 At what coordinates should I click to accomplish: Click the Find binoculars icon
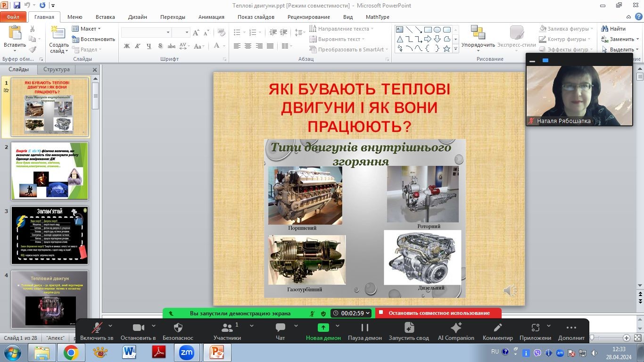point(604,29)
